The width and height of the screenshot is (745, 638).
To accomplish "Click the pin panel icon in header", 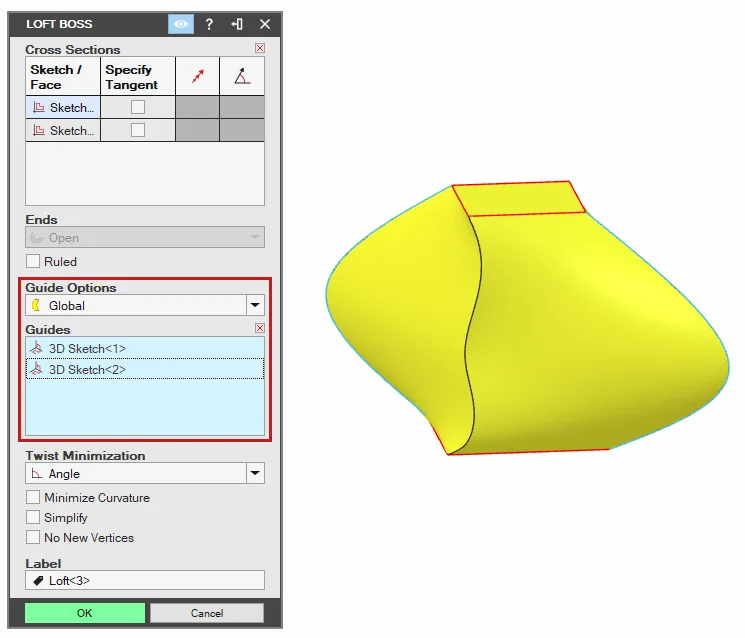I will pos(237,24).
